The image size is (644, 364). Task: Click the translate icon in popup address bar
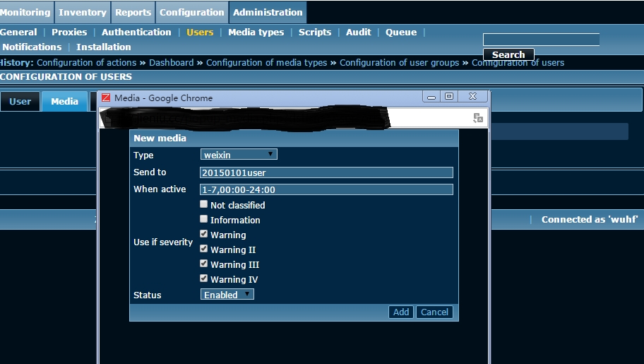coord(477,118)
